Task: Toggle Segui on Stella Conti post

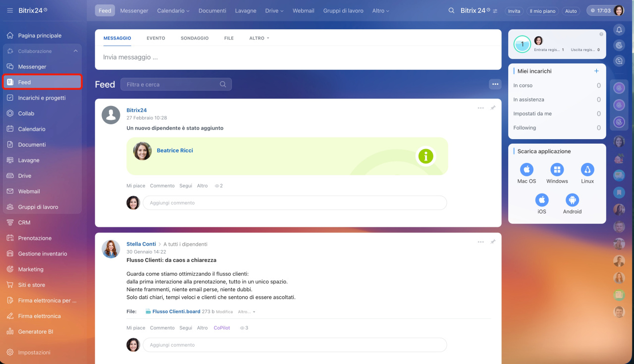Action: 186,328
